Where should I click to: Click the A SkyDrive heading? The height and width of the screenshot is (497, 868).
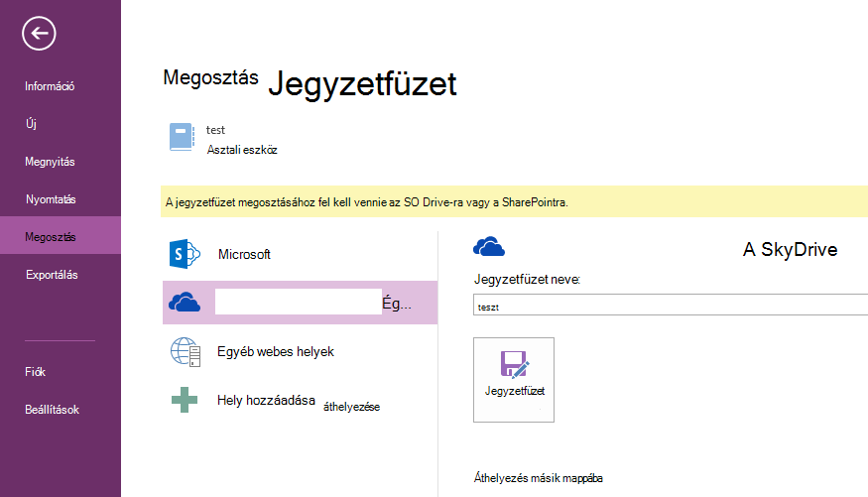790,250
